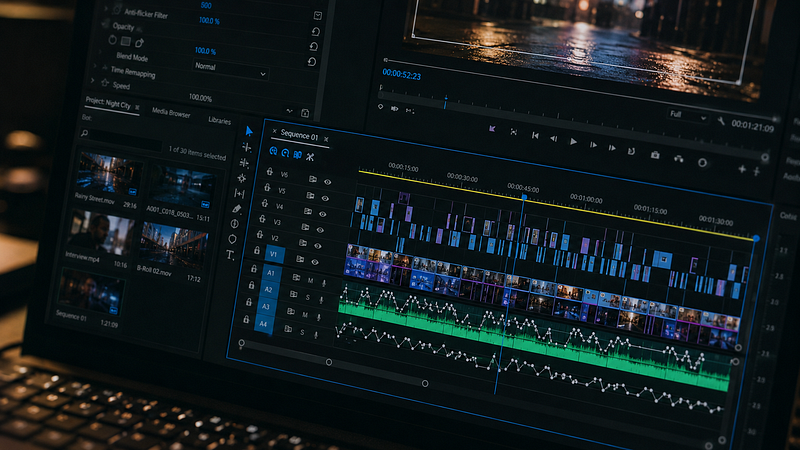800x450 pixels.
Task: Toggle V1 track targeting
Action: point(274,254)
